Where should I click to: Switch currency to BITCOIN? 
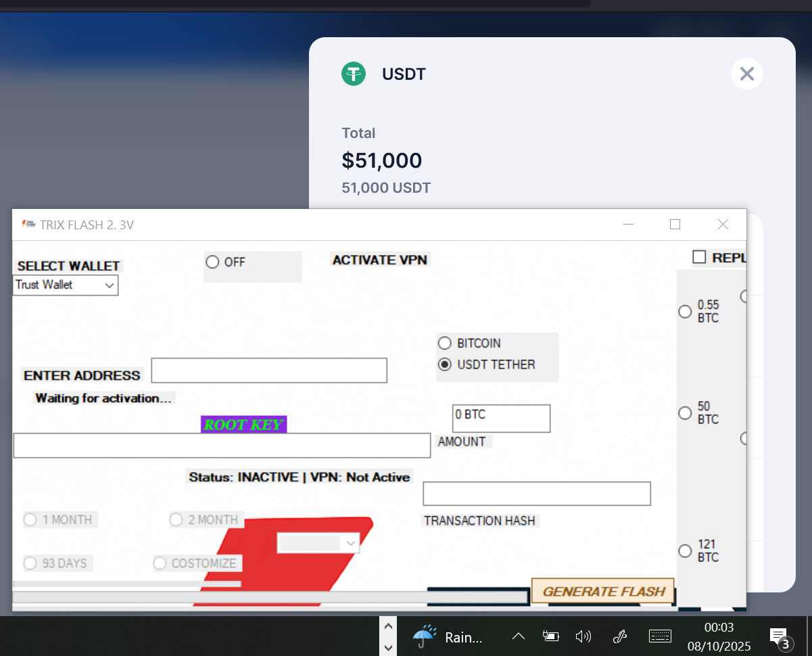click(x=444, y=343)
